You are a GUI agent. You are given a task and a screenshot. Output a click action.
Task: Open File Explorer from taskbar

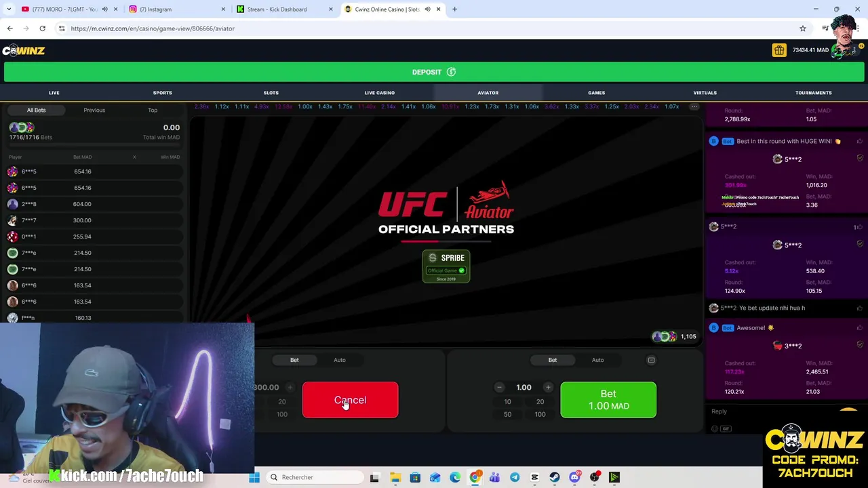[x=395, y=477]
